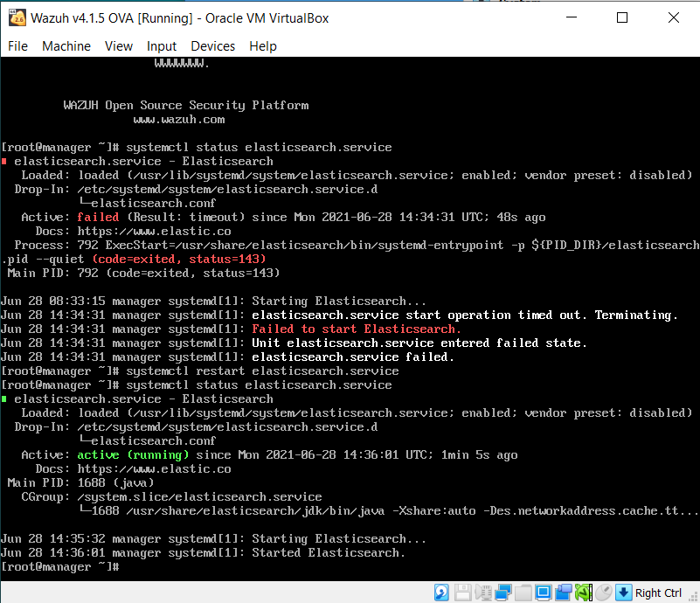Click the audio microphone status icon

[x=483, y=593]
